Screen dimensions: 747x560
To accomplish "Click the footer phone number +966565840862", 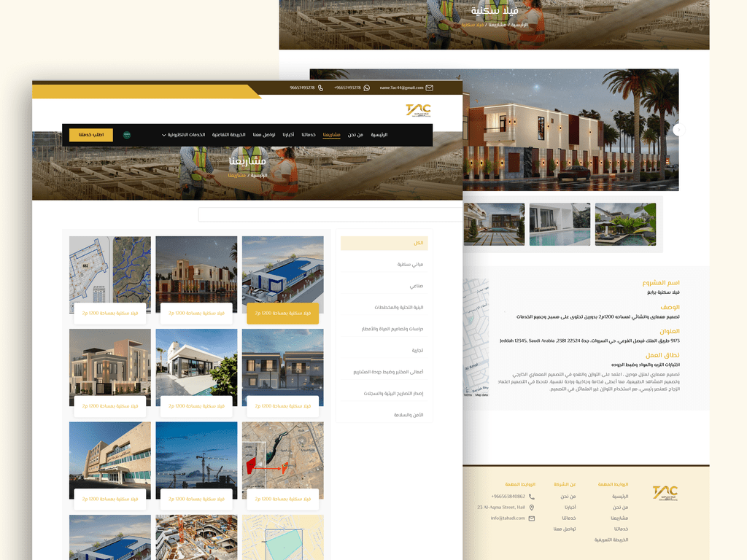I will click(508, 496).
